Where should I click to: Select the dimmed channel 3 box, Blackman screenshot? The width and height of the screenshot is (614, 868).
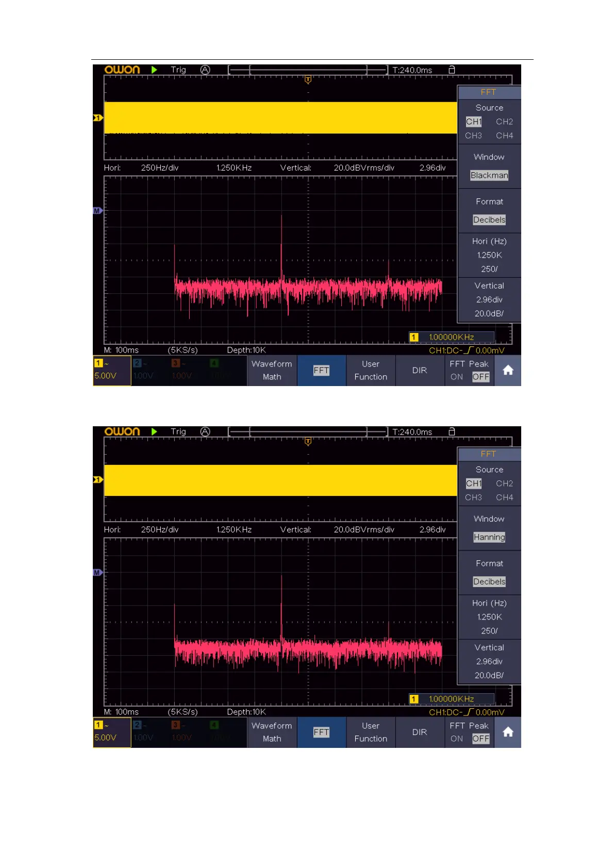point(189,370)
